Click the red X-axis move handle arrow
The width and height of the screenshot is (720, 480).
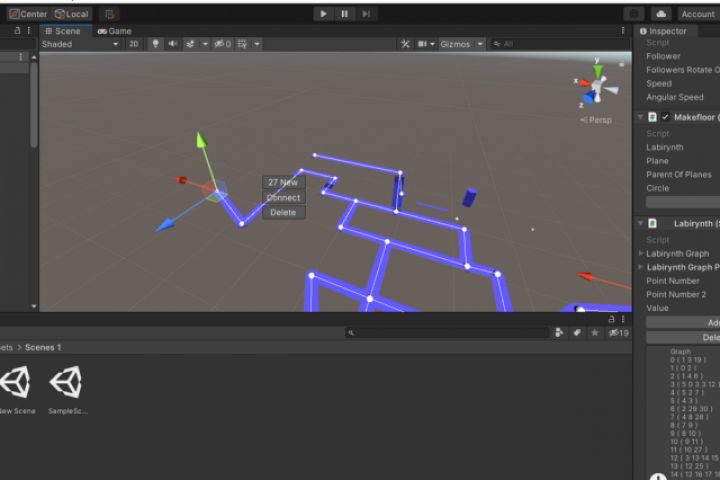coord(181,180)
